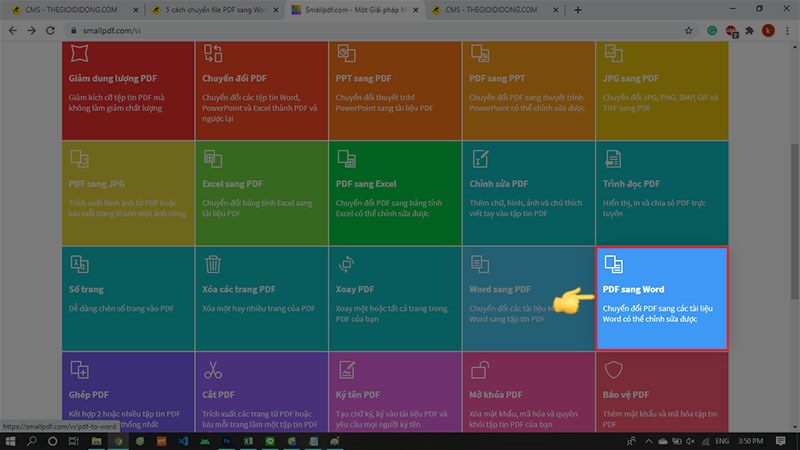Screen dimensions: 800x450
Task: Switch to the first CMS - THEGIOIDIDONG.COM tab
Action: [74, 10]
